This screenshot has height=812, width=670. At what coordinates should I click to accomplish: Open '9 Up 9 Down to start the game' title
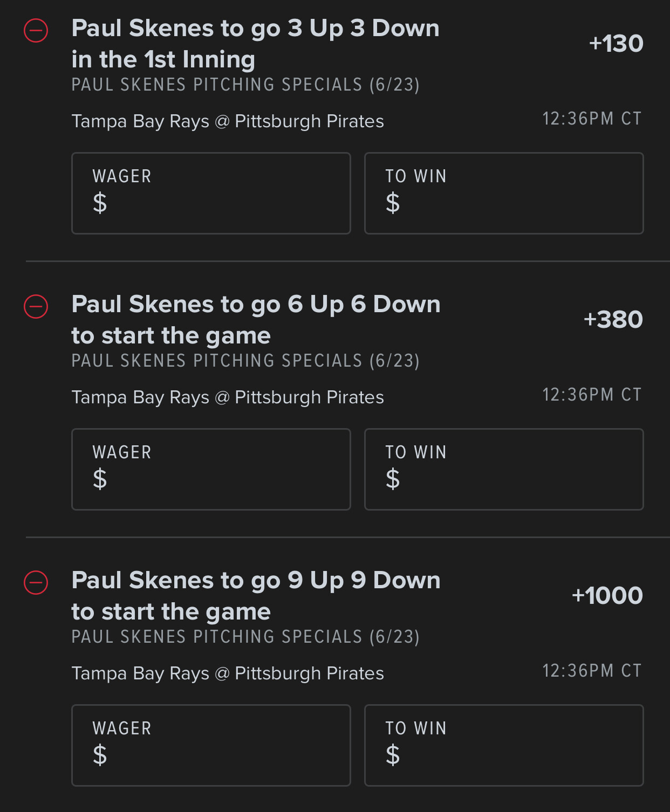coord(256,596)
